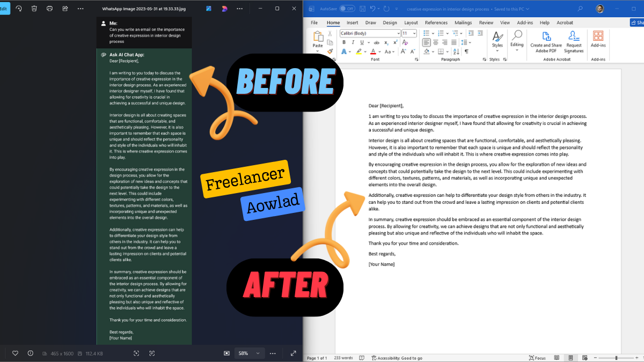Select the Format Painter tool
Screen dimensions: 644x362
(331, 50)
